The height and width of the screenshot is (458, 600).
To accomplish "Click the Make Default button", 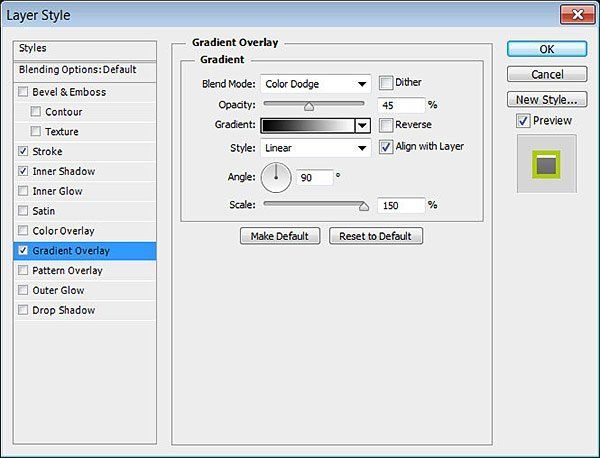I will tap(280, 236).
